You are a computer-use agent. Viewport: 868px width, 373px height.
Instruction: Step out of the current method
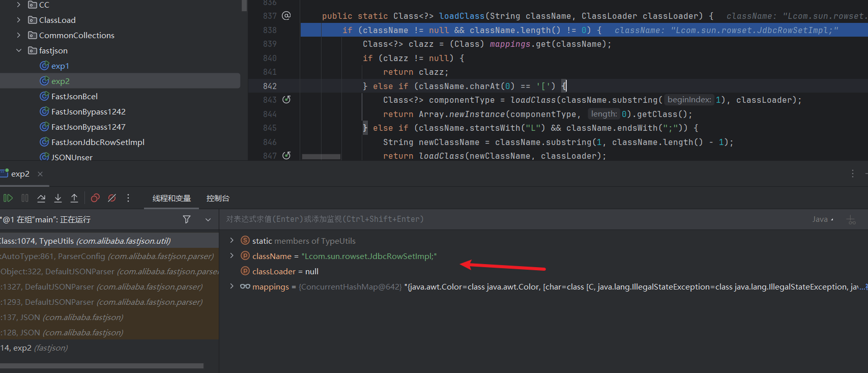[74, 198]
